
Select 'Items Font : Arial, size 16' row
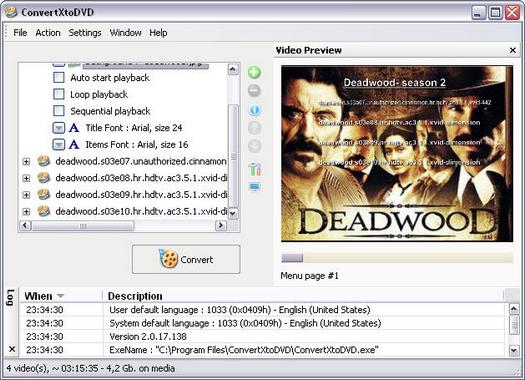(x=137, y=145)
